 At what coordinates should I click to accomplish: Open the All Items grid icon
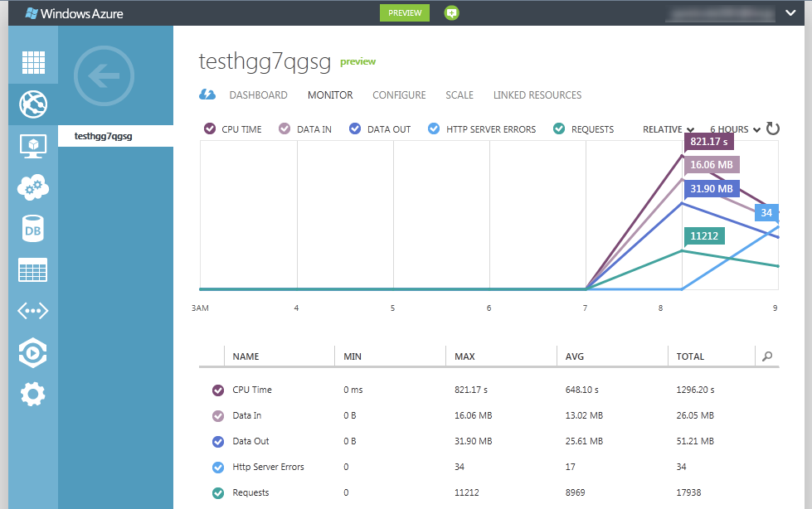point(33,63)
